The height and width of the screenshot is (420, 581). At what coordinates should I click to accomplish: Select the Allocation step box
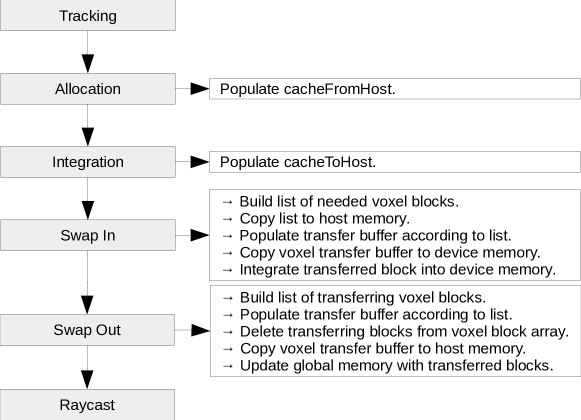[88, 89]
